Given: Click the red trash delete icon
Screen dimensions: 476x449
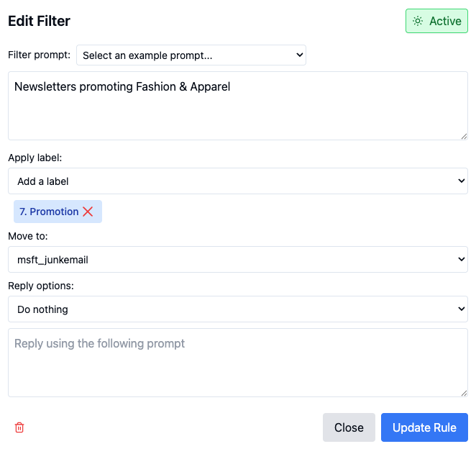Looking at the screenshot, I should coord(19,427).
